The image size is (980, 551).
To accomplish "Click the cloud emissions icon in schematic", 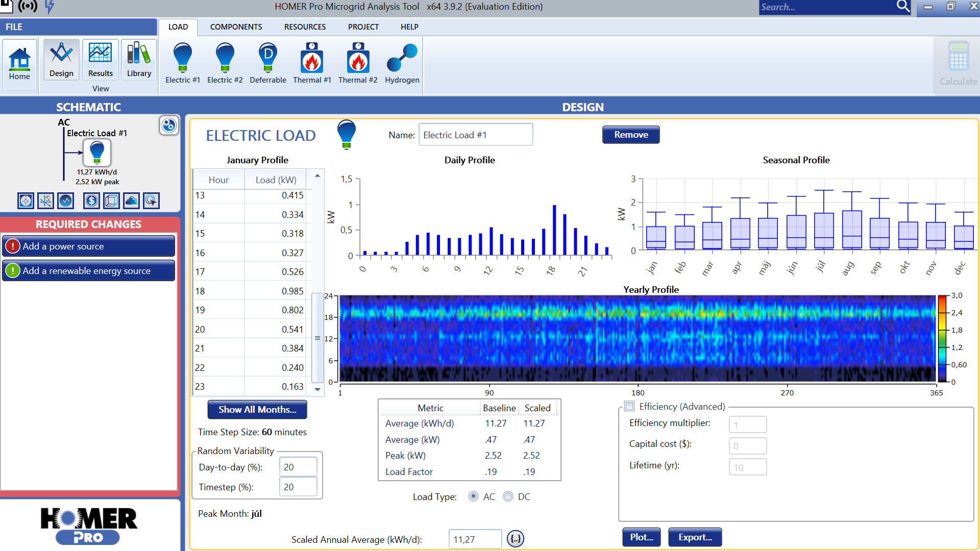I will 131,201.
